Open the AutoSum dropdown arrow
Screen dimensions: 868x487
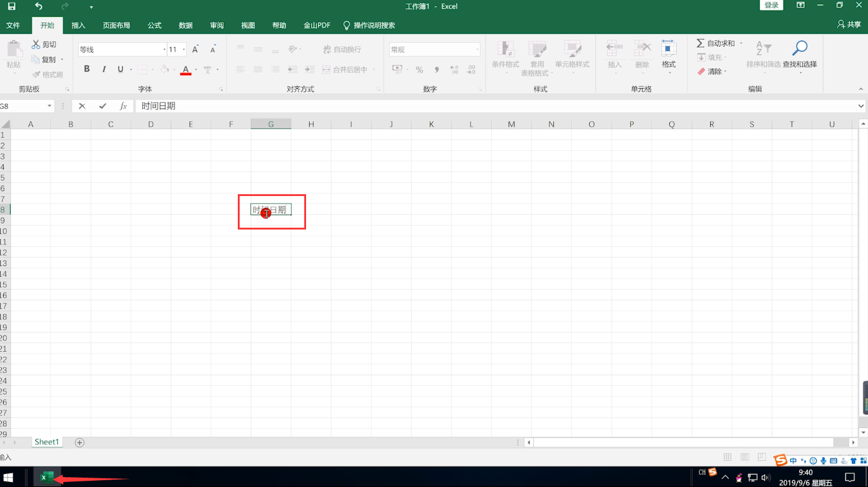coord(741,43)
